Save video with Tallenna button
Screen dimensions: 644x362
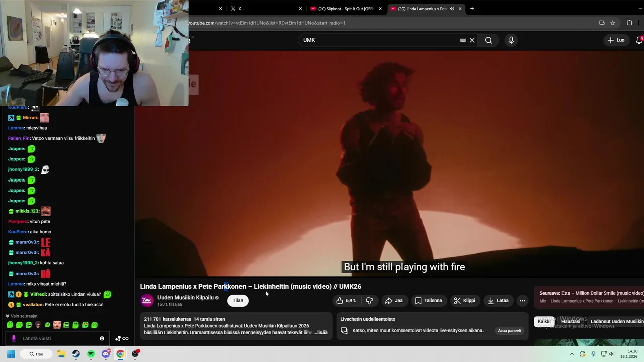[428, 301]
